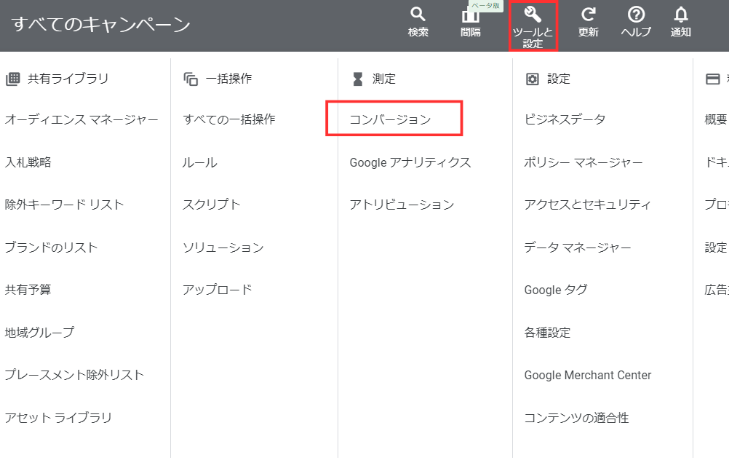The height and width of the screenshot is (460, 729).
Task: Open プレースメント除外リスト
Action: coord(74,375)
